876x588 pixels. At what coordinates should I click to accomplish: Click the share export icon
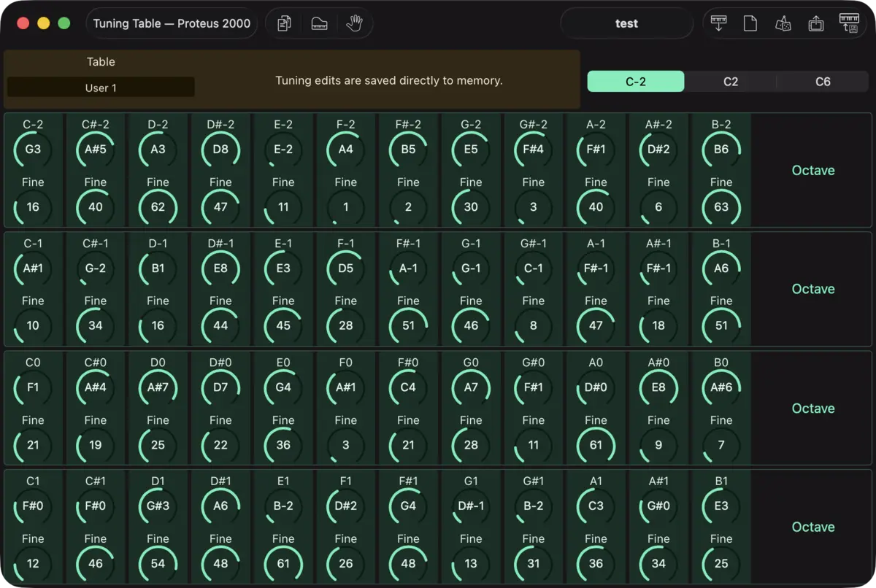(x=816, y=23)
